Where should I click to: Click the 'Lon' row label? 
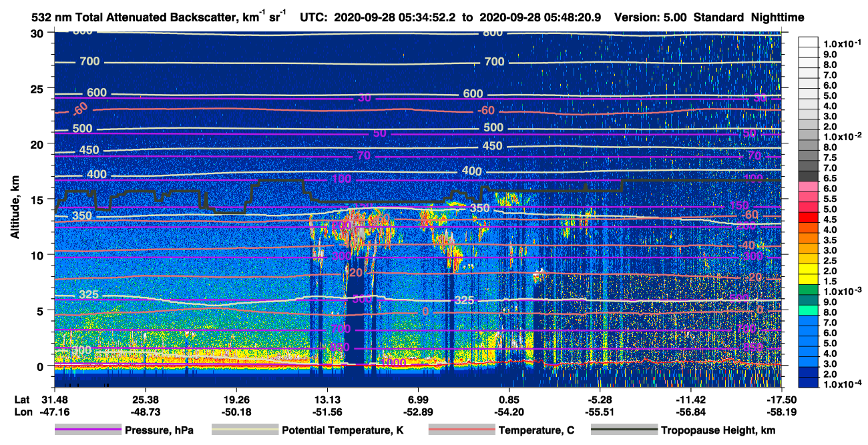23,412
